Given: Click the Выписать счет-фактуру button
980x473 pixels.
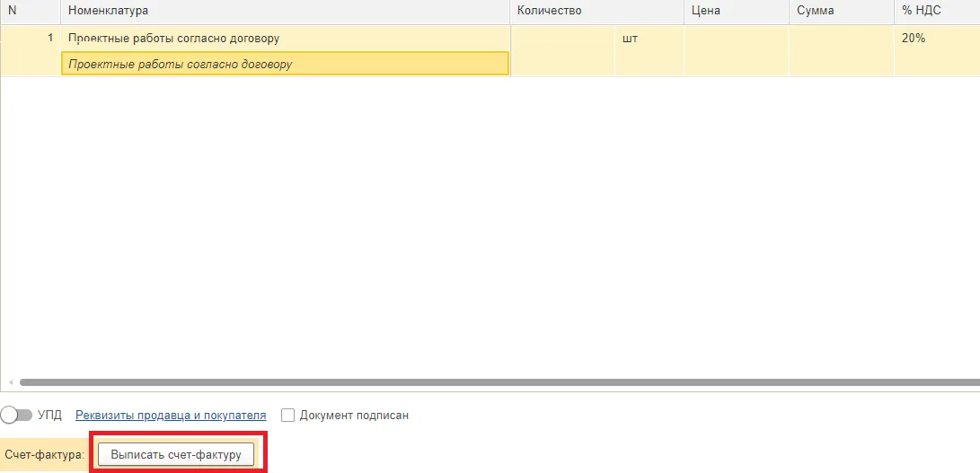Looking at the screenshot, I should coord(176,455).
